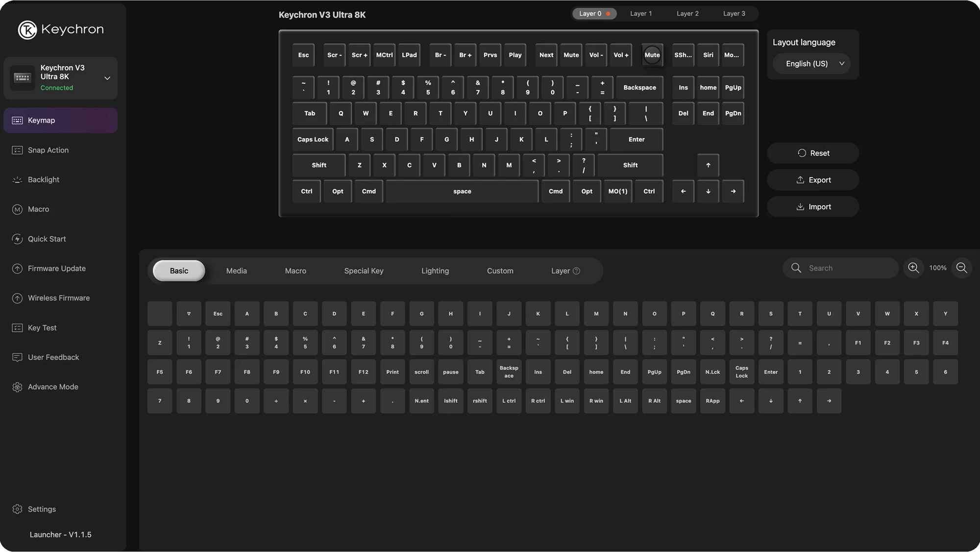Select the right arrow key on keyboard layout

pos(733,191)
